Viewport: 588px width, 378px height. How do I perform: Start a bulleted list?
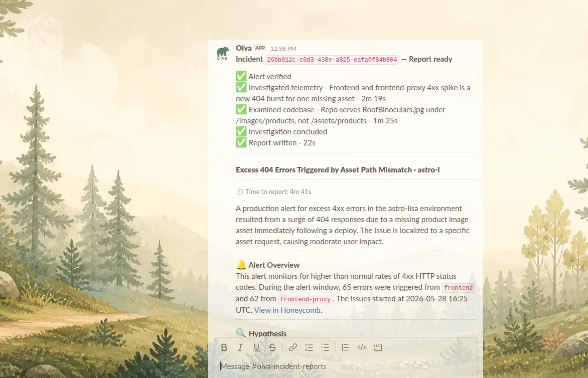(x=325, y=347)
